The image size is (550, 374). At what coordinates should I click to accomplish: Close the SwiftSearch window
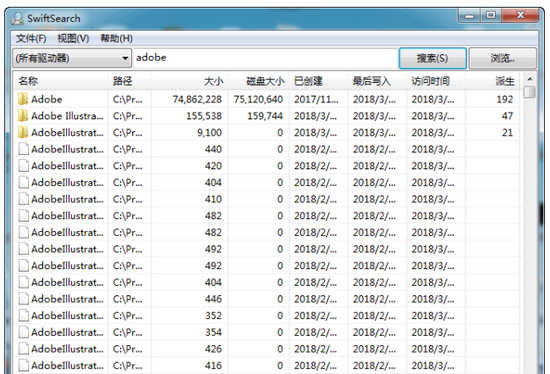point(521,15)
